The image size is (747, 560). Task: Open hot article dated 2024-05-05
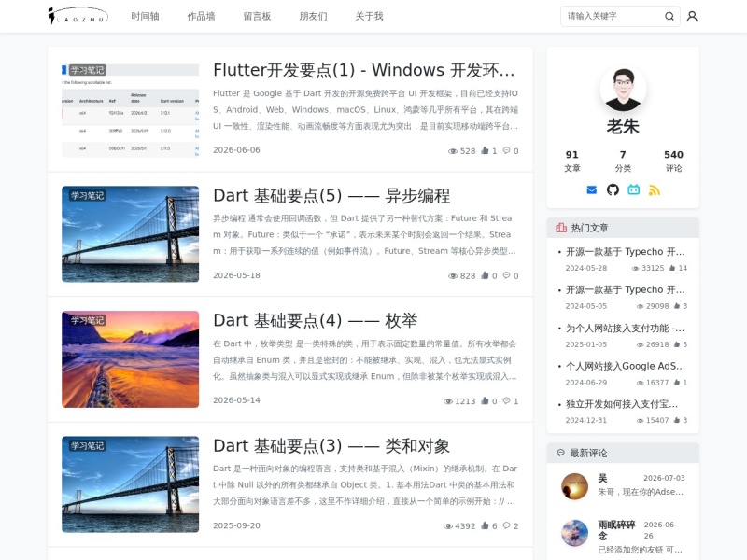click(x=625, y=290)
